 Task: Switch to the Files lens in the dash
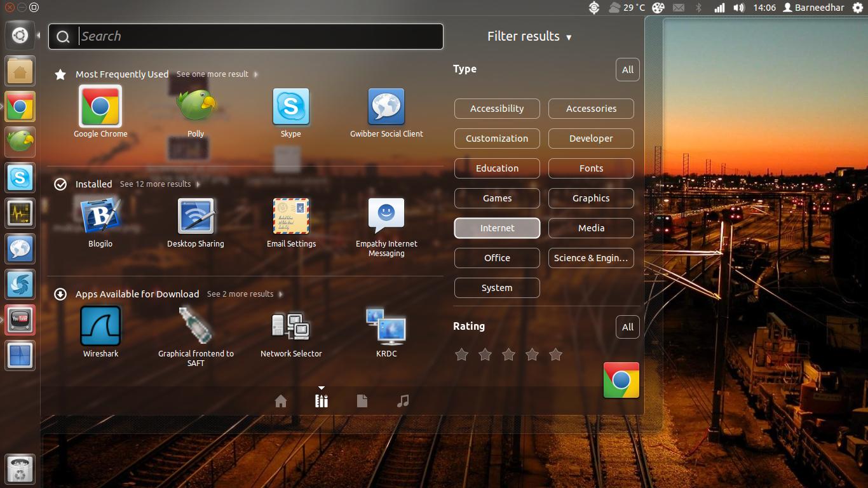click(362, 401)
